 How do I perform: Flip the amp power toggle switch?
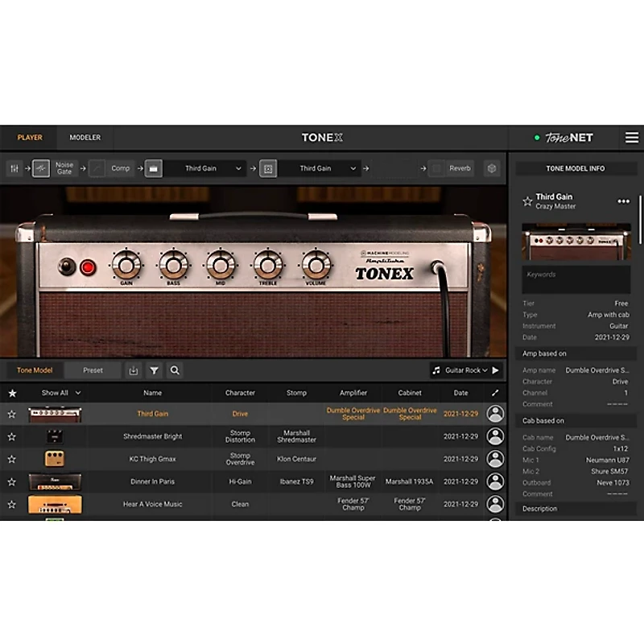coord(67,266)
